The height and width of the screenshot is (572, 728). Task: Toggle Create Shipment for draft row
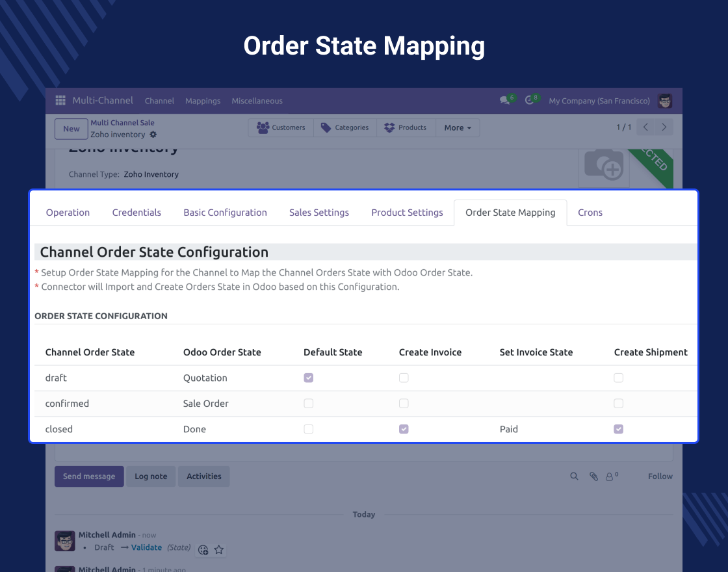coord(618,378)
